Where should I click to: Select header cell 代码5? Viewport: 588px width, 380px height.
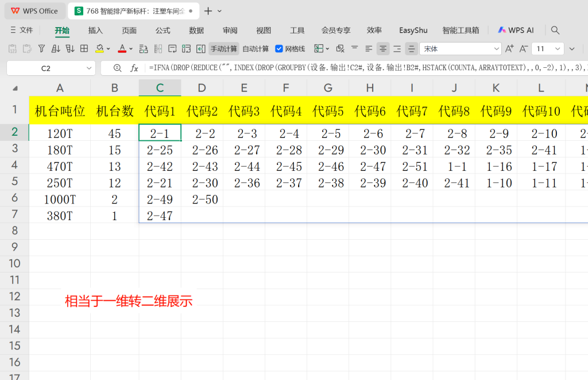[328, 111]
